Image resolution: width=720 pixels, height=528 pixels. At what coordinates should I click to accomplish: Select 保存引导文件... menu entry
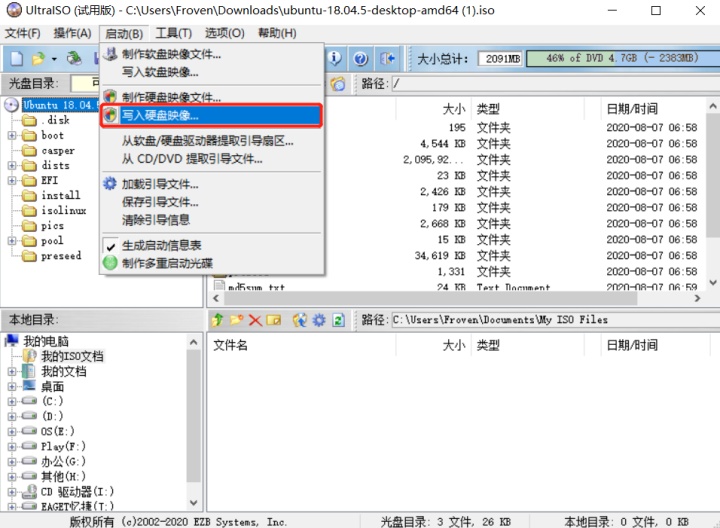pos(211,202)
